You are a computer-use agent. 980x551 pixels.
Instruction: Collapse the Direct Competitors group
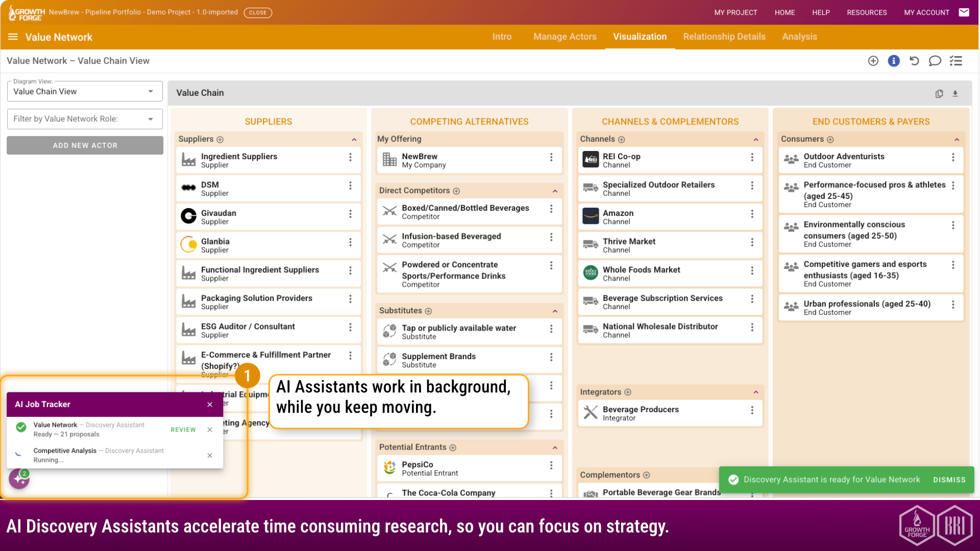(x=555, y=191)
